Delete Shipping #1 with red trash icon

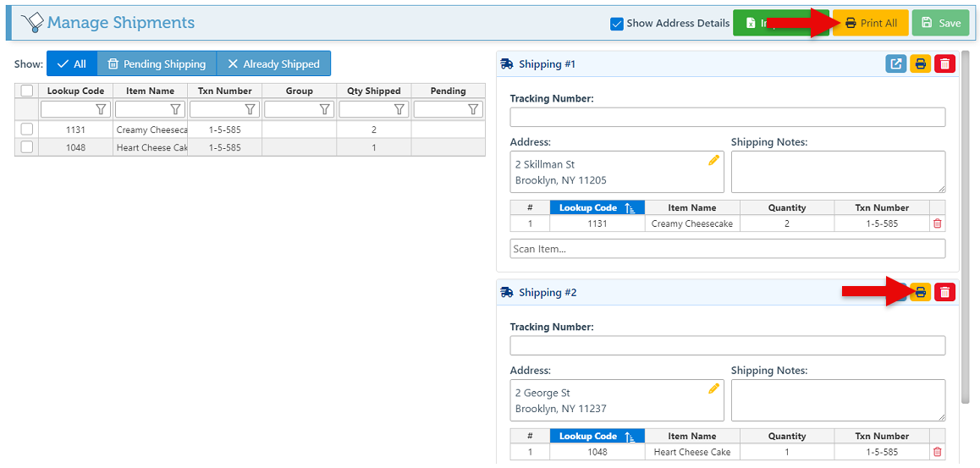(945, 64)
